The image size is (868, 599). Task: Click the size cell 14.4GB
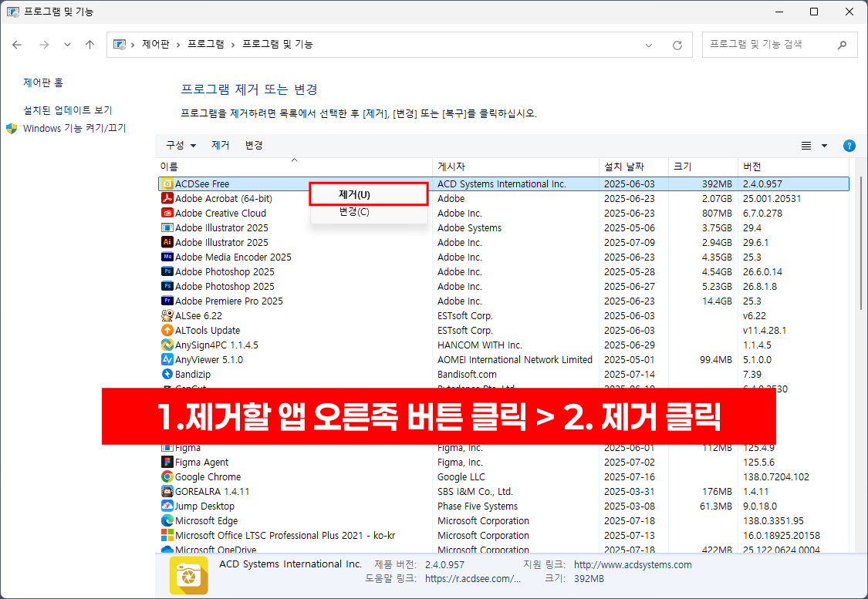718,301
